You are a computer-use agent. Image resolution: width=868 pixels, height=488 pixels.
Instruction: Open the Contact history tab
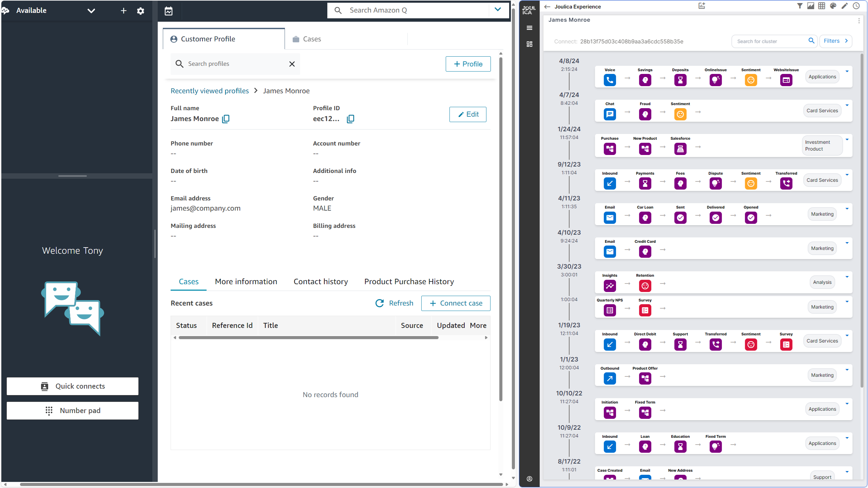tap(320, 281)
